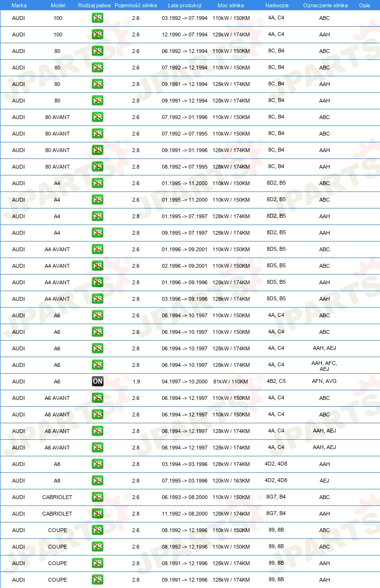Select fuel icon for 80 AVANT 2.8 from 08.1992
Viewport: 380px width, 588px height.
[98, 167]
